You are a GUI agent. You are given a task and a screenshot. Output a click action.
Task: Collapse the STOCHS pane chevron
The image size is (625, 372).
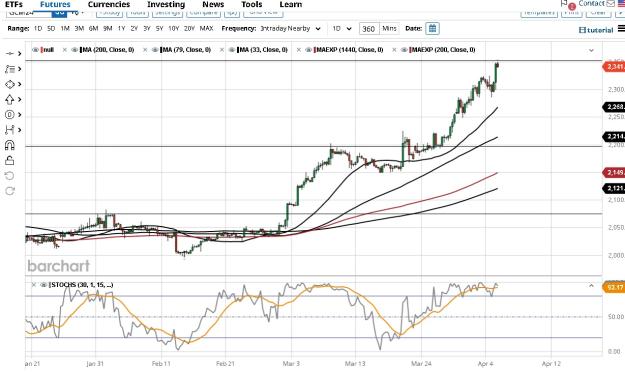[x=591, y=285]
